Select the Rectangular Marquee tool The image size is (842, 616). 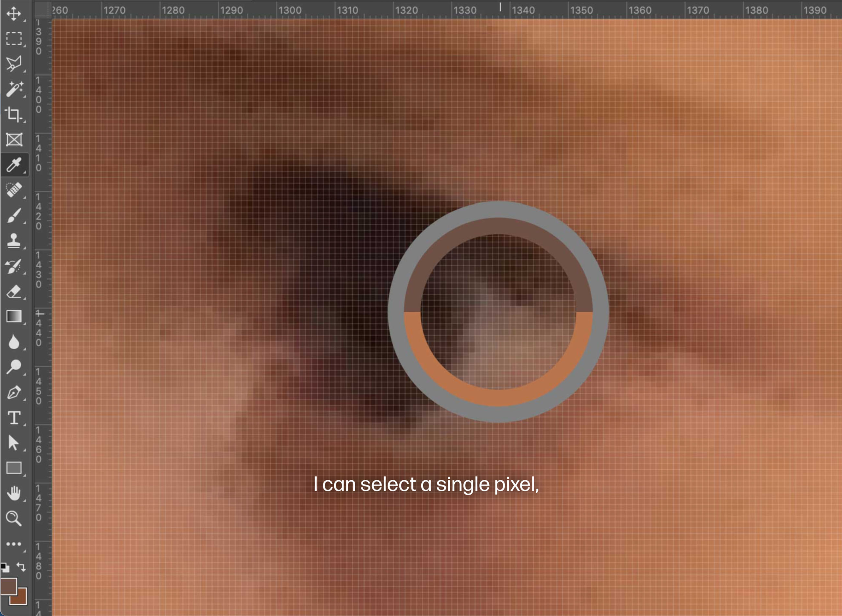[x=14, y=39]
